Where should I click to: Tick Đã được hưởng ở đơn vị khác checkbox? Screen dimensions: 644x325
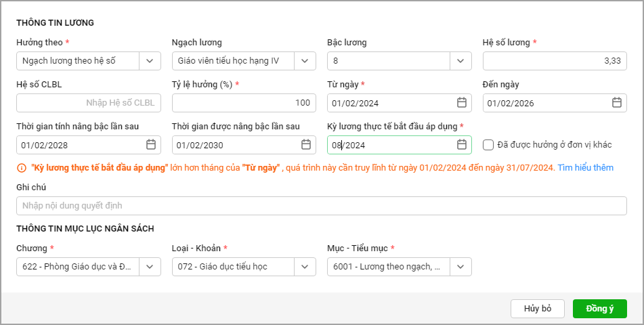coord(488,145)
